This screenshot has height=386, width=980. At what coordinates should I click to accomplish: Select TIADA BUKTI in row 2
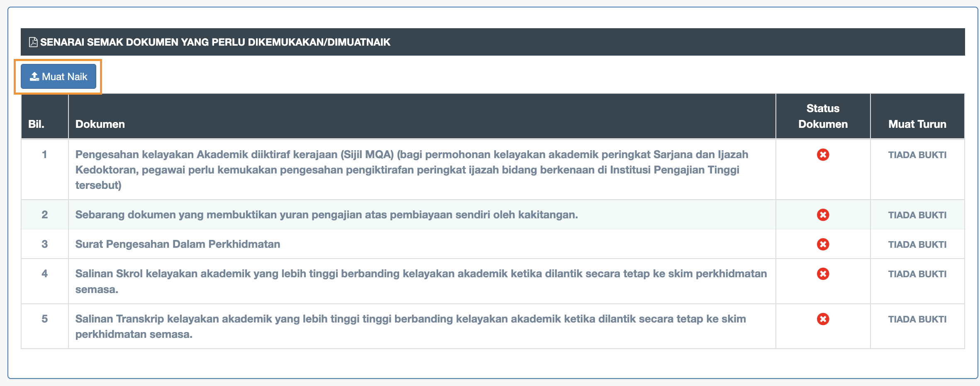coord(917,215)
